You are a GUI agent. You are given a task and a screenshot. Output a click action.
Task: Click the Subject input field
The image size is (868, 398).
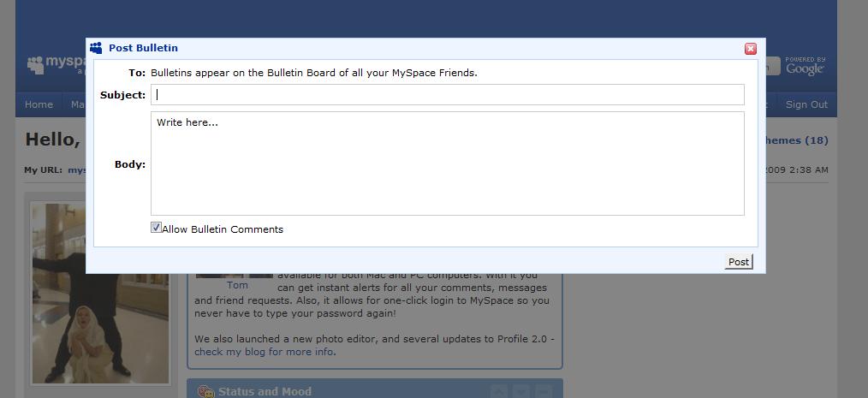click(x=448, y=95)
